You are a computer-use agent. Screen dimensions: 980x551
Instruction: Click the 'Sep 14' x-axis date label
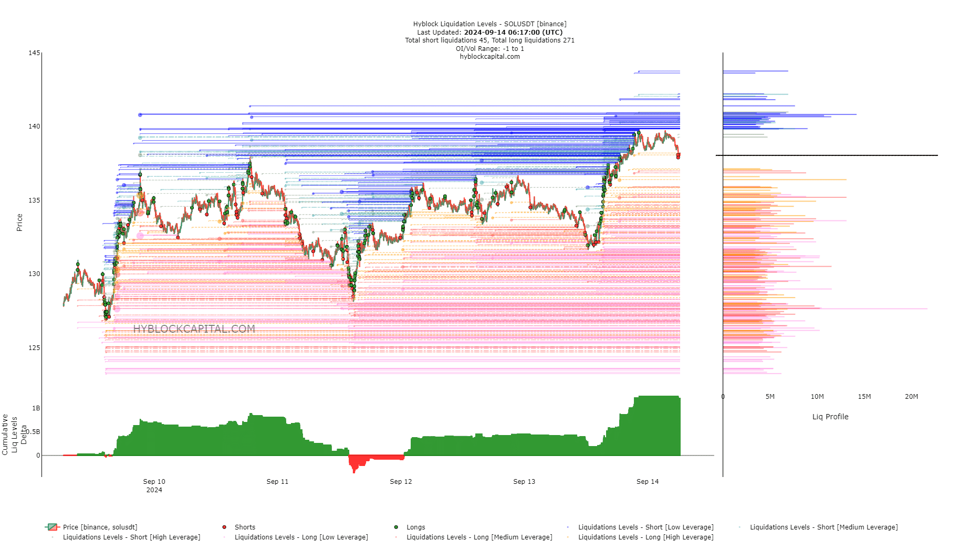648,481
